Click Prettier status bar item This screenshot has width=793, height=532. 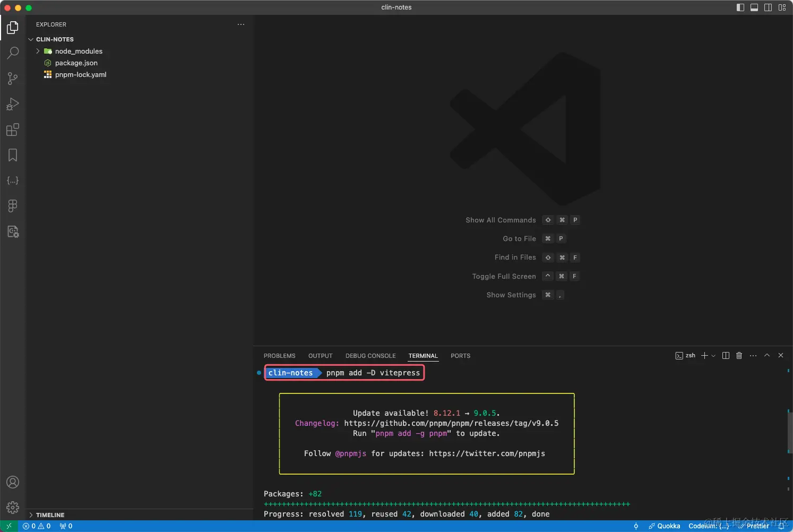tap(754, 526)
